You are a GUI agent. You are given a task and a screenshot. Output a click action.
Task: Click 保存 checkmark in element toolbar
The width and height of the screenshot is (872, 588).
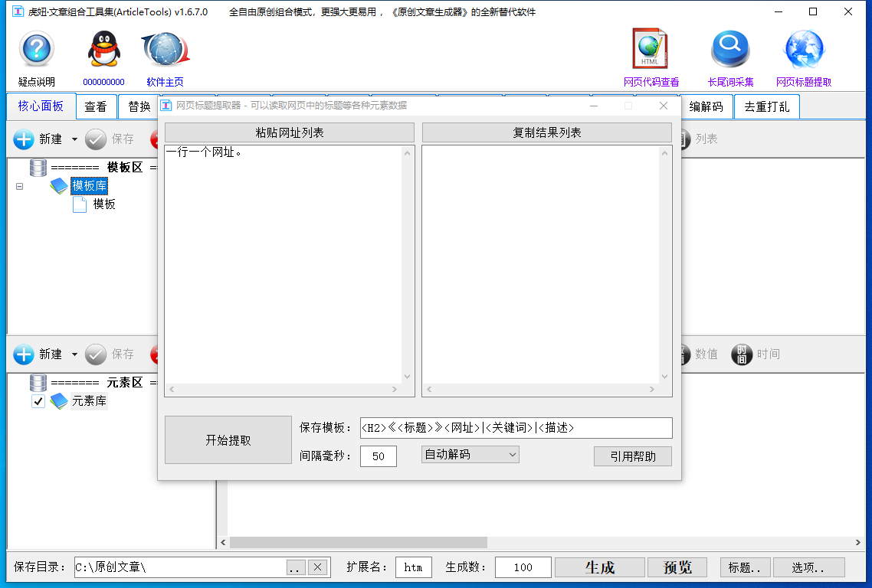[96, 354]
